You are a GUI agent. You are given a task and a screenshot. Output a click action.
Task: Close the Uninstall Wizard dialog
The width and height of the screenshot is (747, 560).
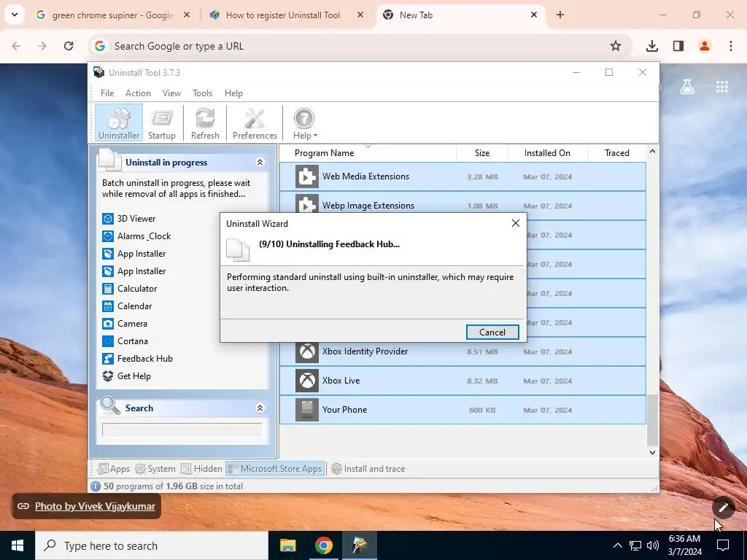(x=516, y=223)
